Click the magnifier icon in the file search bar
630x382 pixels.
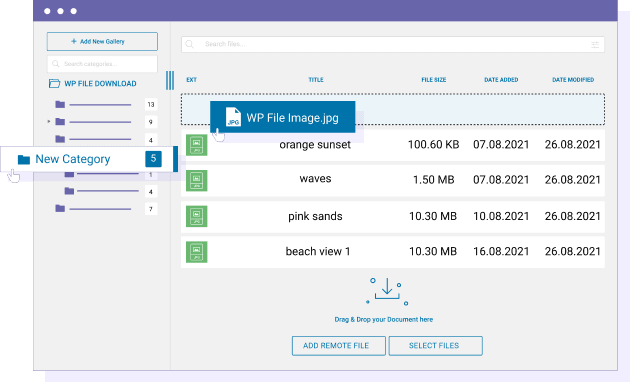pos(190,44)
